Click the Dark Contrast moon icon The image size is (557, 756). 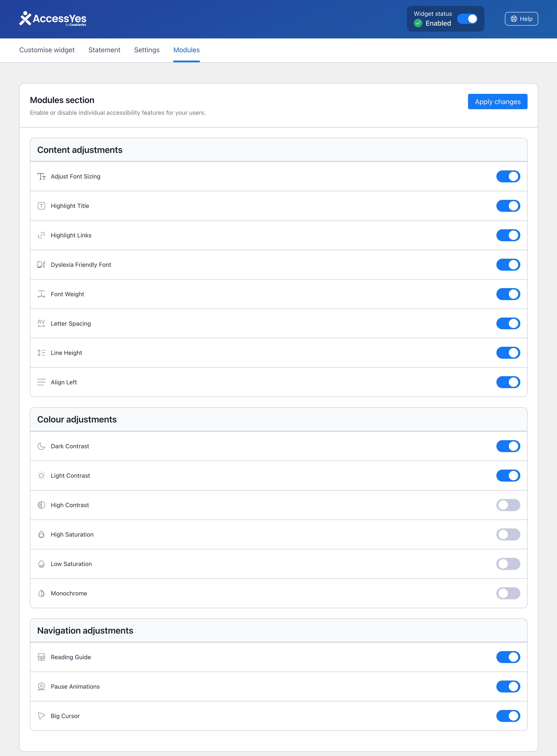[x=41, y=446]
